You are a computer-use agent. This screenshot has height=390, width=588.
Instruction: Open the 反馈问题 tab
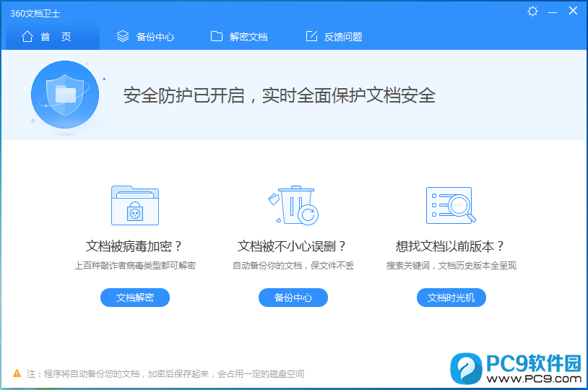(334, 37)
